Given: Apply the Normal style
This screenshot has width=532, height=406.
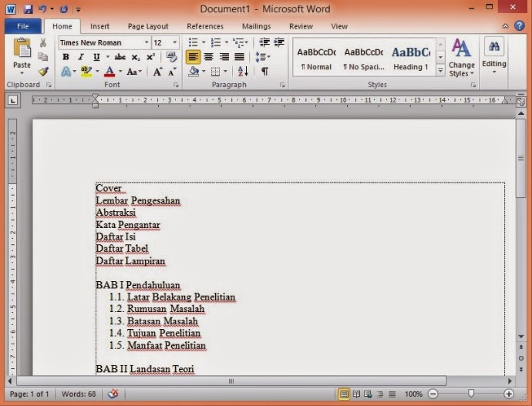Looking at the screenshot, I should 316,57.
